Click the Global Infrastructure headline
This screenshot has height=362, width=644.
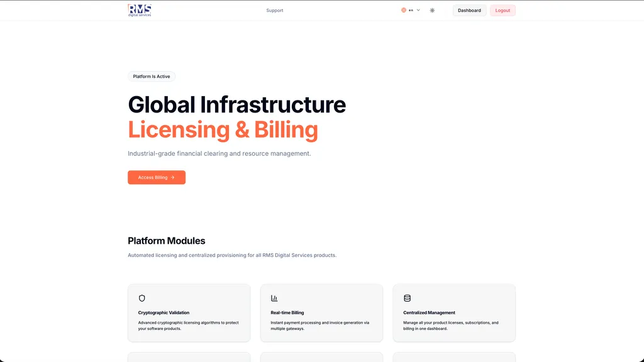pos(237,105)
